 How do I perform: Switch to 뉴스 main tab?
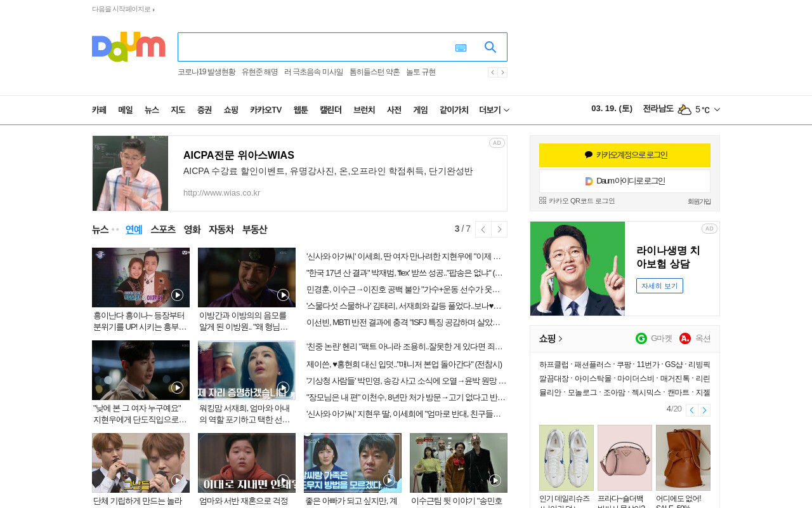(x=100, y=229)
